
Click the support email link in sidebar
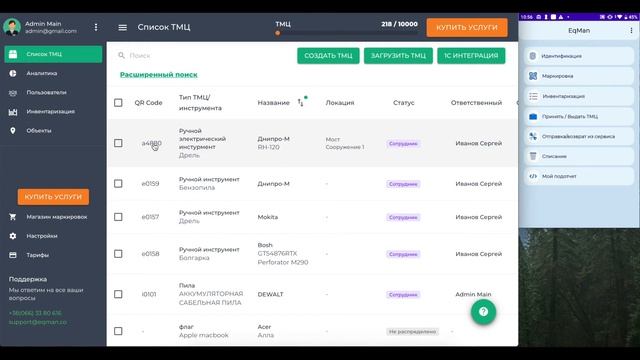click(38, 322)
